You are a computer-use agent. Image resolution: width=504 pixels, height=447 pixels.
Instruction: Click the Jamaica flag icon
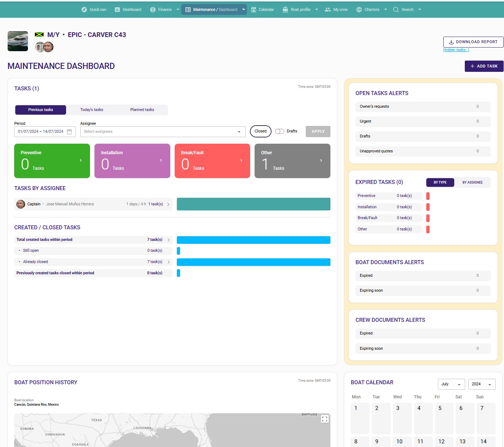(39, 34)
